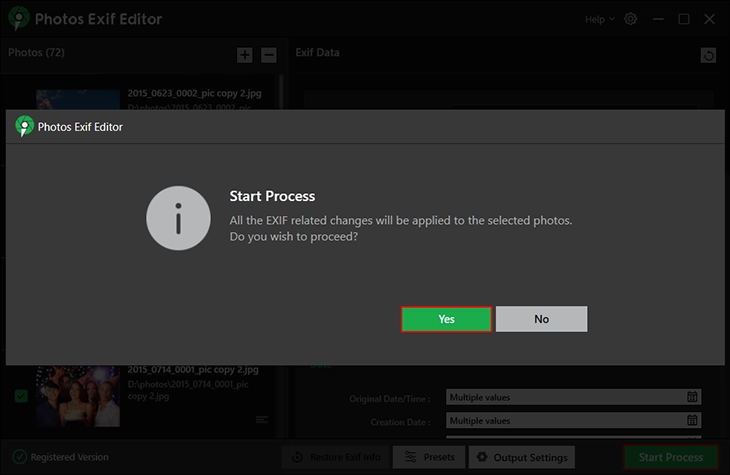The width and height of the screenshot is (730, 475).
Task: Click the add photos plus icon
Action: click(245, 55)
